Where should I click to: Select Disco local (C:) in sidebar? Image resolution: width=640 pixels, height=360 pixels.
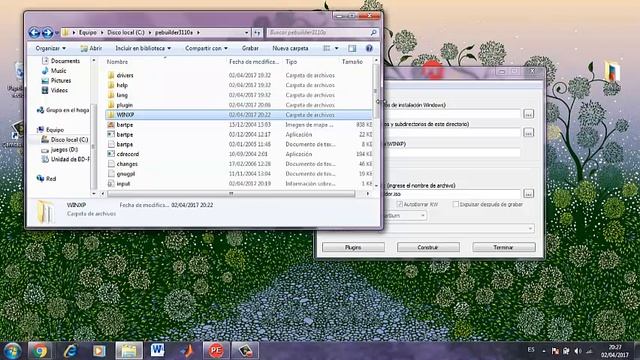click(69, 140)
